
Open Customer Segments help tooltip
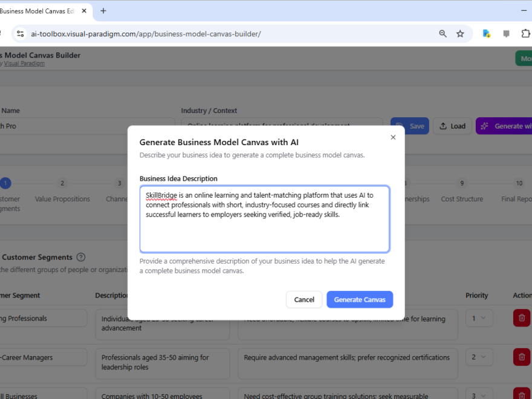point(80,257)
